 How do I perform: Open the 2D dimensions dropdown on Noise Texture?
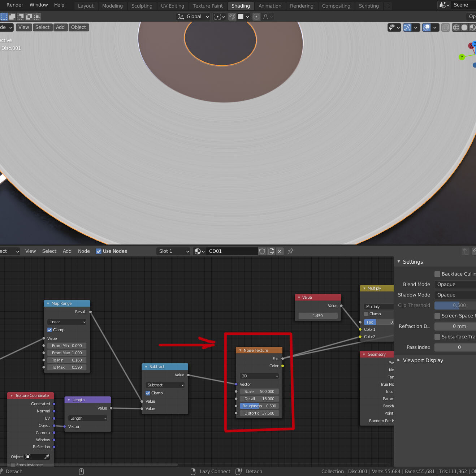click(x=259, y=376)
